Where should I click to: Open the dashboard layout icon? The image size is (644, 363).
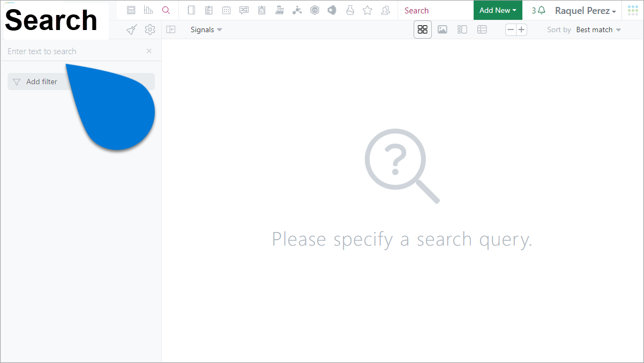coord(131,10)
